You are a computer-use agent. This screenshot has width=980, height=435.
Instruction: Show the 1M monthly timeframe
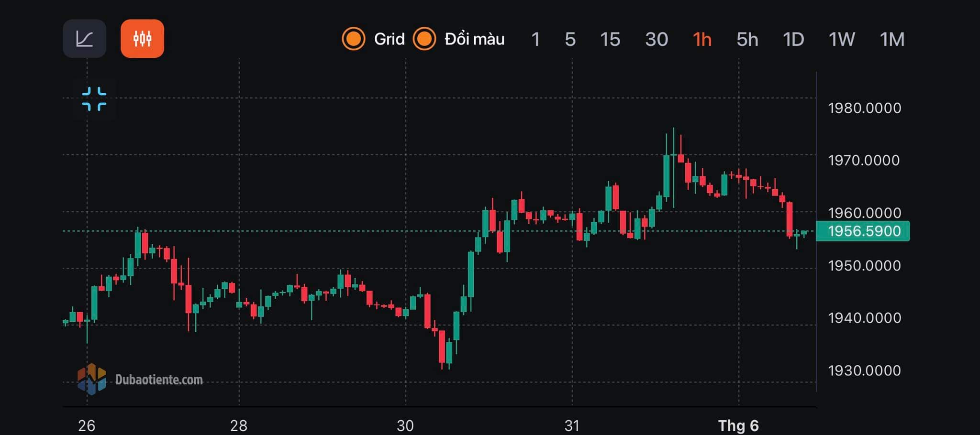pos(892,39)
